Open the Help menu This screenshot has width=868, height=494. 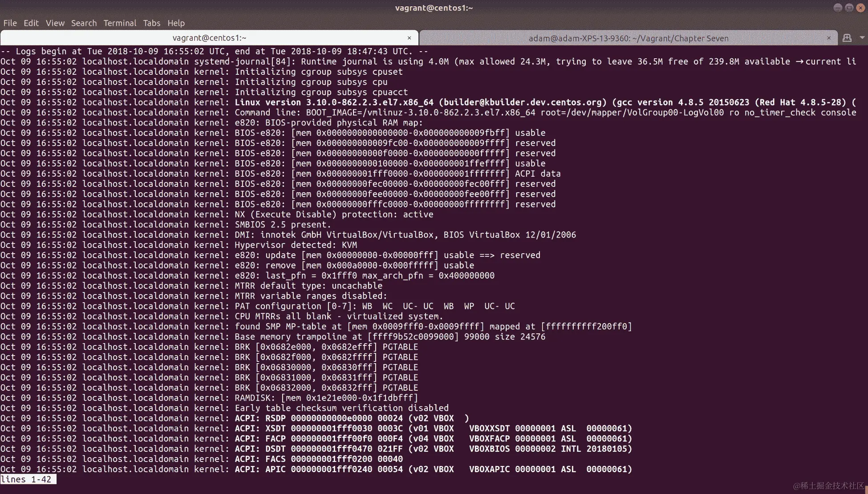[x=176, y=23]
